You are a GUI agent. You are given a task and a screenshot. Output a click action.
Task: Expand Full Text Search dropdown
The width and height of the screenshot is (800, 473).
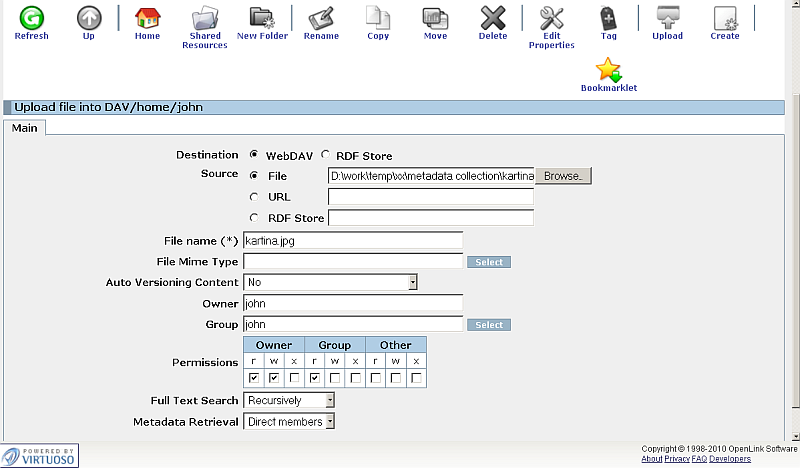[289, 400]
